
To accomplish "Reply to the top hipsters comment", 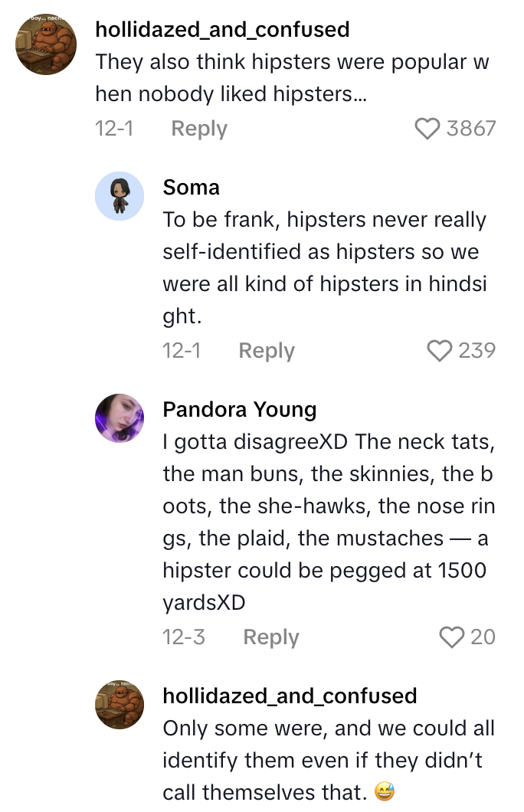I will (199, 129).
